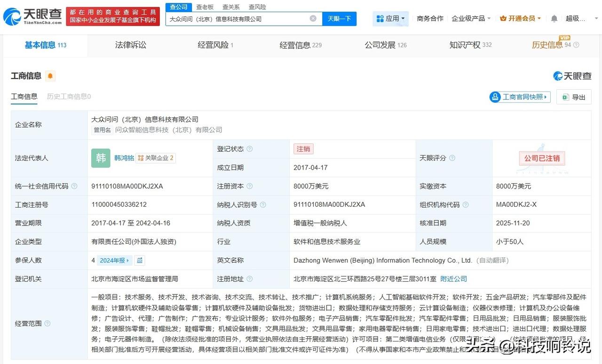Screen dimensions: 602x364
Task: Click the 人员规模 value 小于50人
Action: coord(509,242)
